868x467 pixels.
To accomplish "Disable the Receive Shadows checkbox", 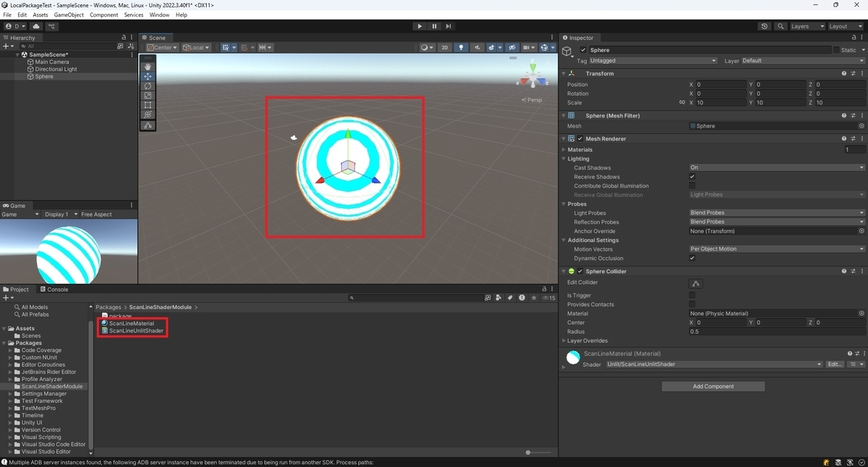I will (x=692, y=177).
